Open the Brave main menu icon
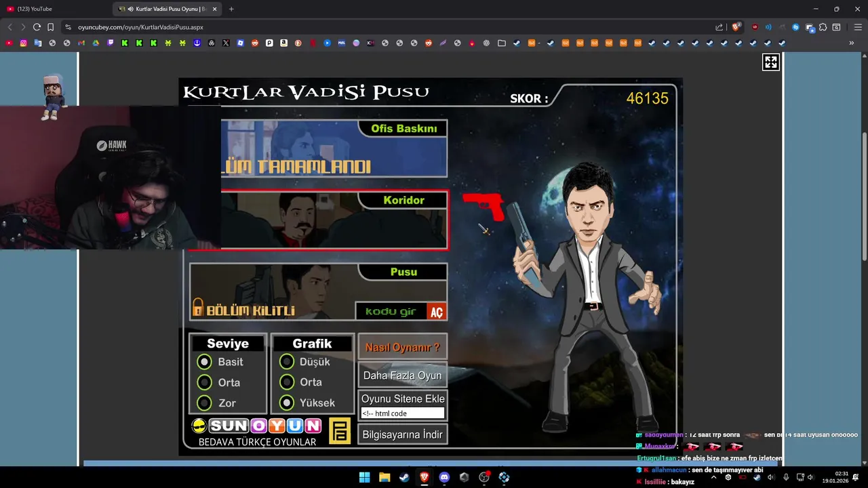This screenshot has height=488, width=868. point(858,27)
